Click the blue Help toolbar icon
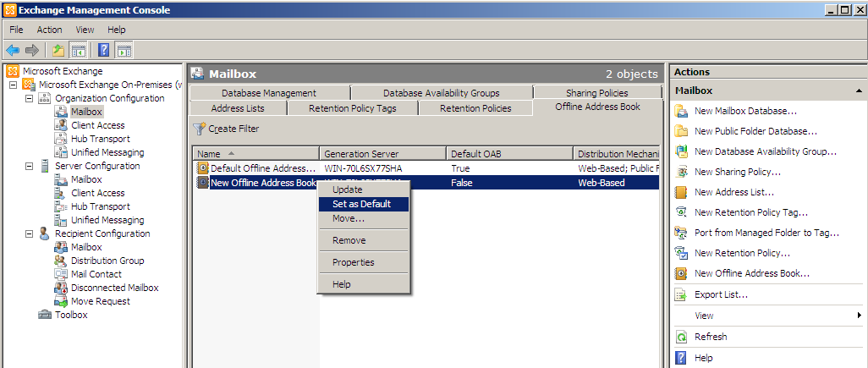868x368 pixels. point(103,51)
